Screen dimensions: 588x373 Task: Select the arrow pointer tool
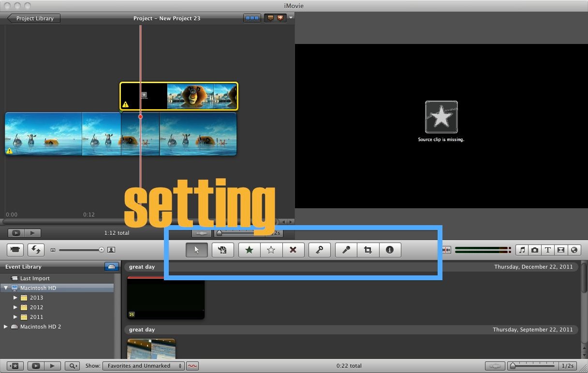tap(197, 250)
